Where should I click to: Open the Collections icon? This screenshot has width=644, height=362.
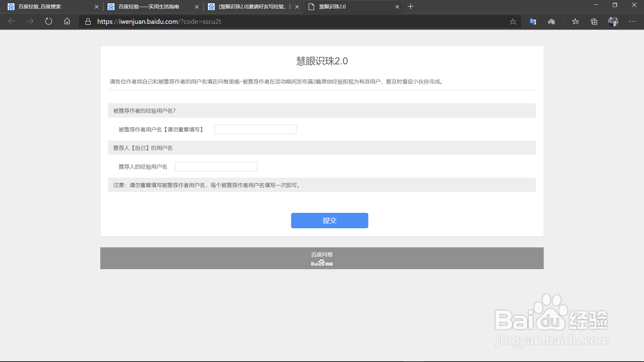(x=594, y=22)
